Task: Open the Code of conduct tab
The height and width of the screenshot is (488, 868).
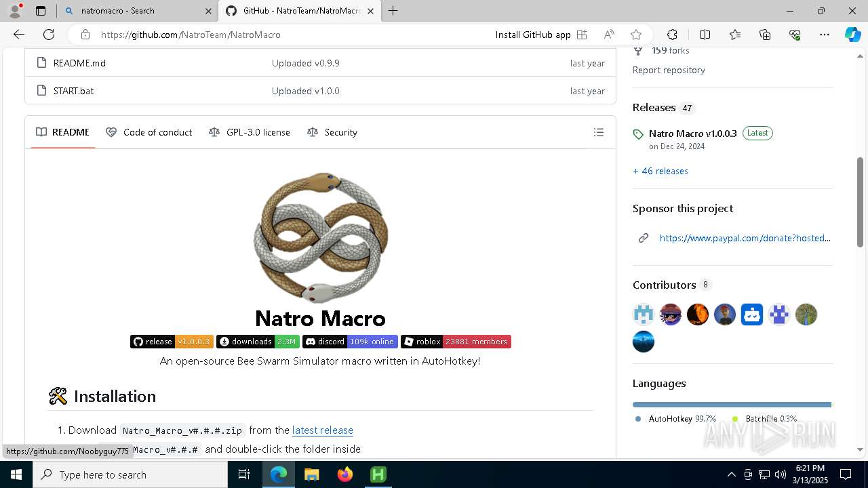Action: [149, 132]
